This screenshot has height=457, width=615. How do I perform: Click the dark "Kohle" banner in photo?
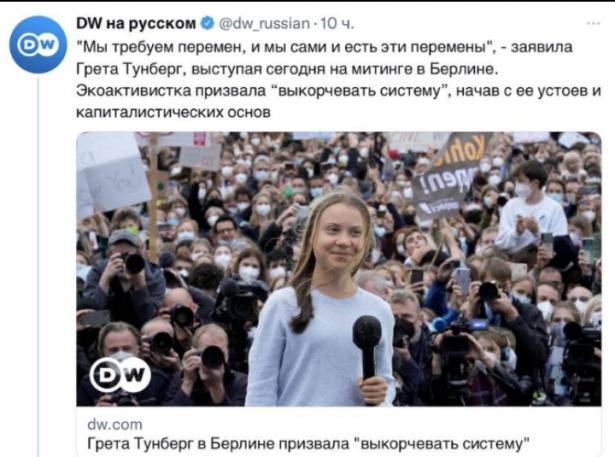point(451,176)
